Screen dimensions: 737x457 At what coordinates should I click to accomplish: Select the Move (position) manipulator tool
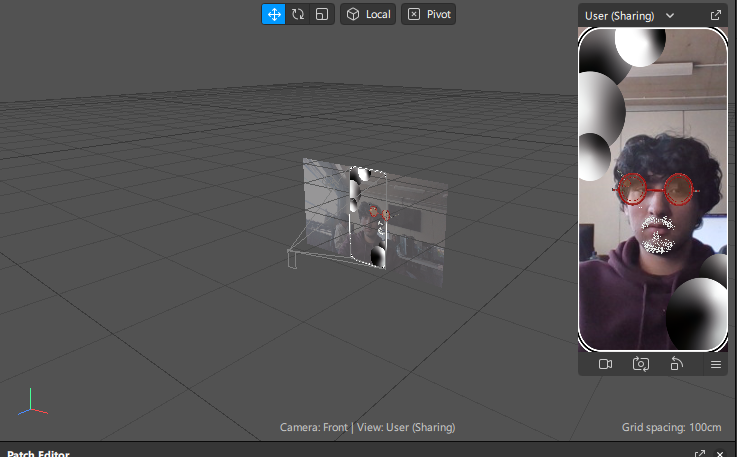pyautogui.click(x=274, y=14)
